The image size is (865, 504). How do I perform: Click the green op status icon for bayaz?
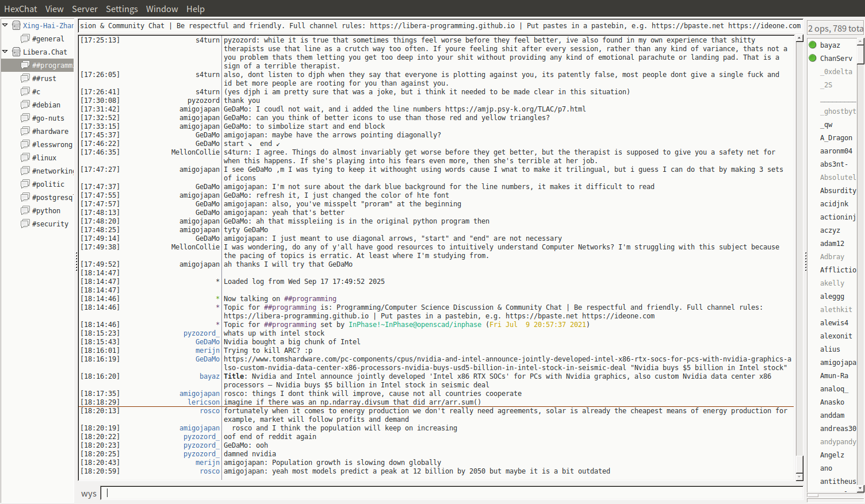point(813,45)
